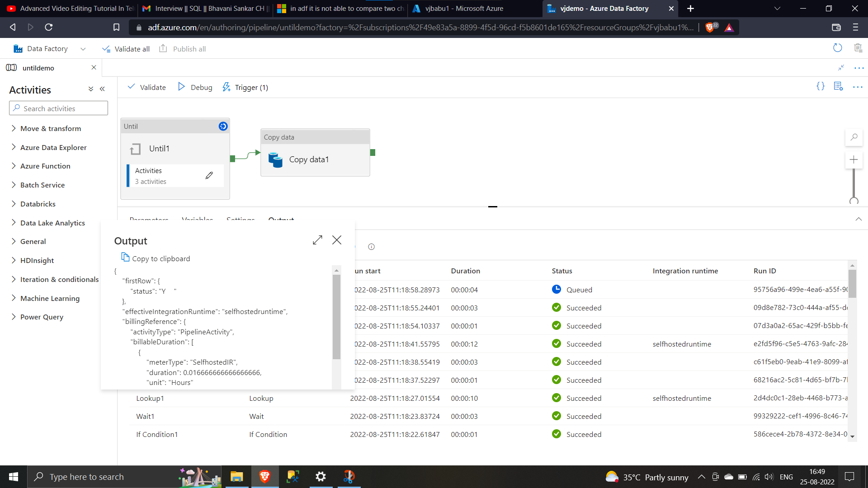This screenshot has height=488, width=868.
Task: Click Validate all button
Action: coord(126,49)
